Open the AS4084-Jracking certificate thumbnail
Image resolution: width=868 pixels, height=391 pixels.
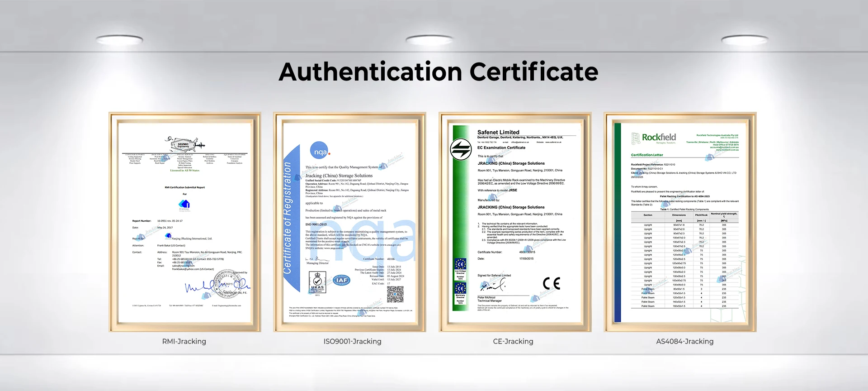point(680,222)
